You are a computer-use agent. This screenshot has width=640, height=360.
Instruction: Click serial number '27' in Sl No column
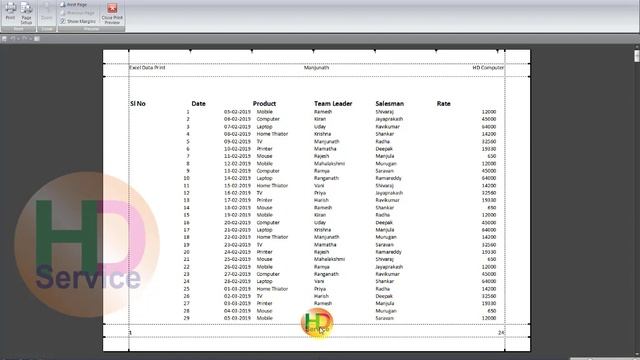tap(187, 304)
